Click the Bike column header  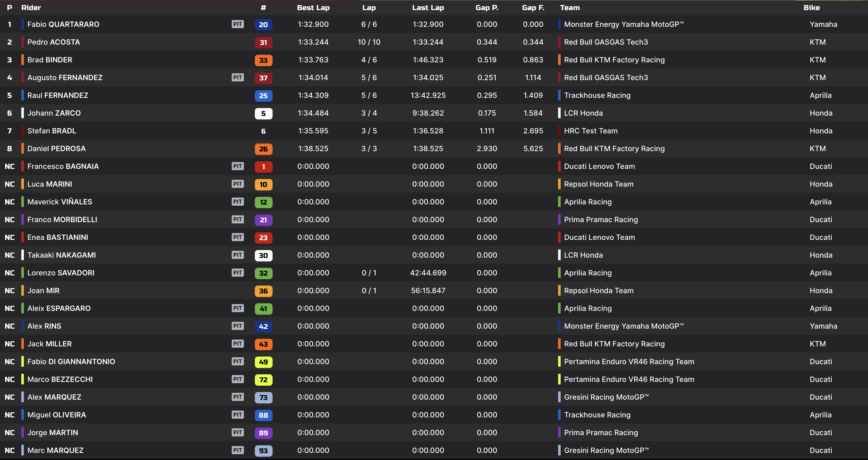tap(811, 8)
